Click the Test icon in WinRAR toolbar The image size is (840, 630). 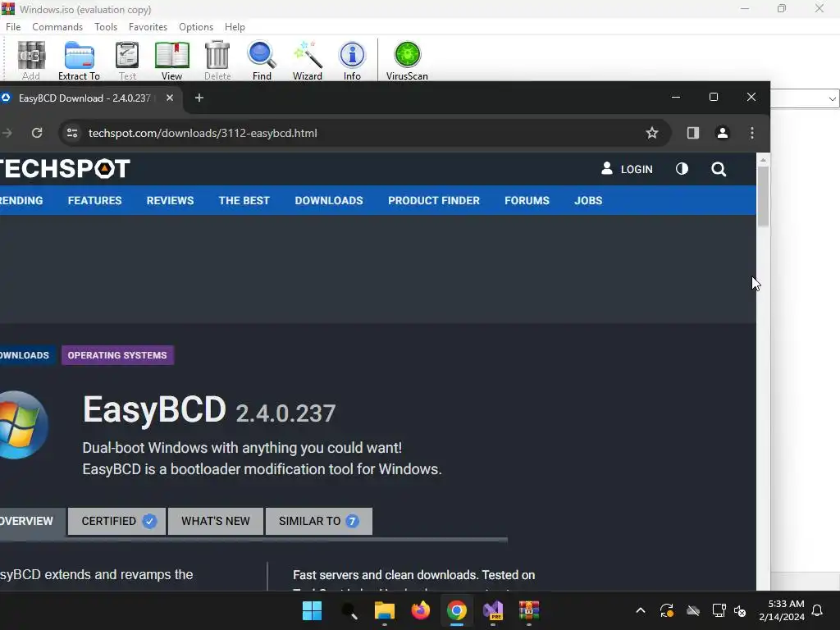(127, 60)
